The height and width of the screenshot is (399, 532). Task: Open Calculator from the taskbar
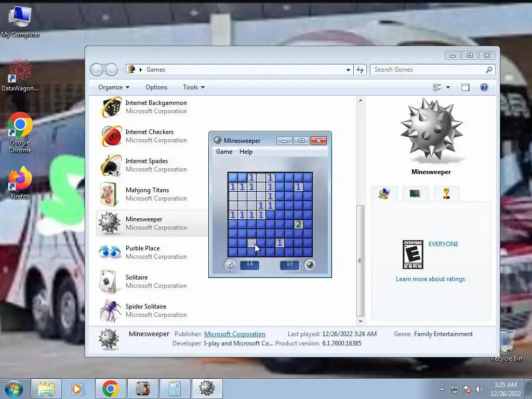[175, 389]
